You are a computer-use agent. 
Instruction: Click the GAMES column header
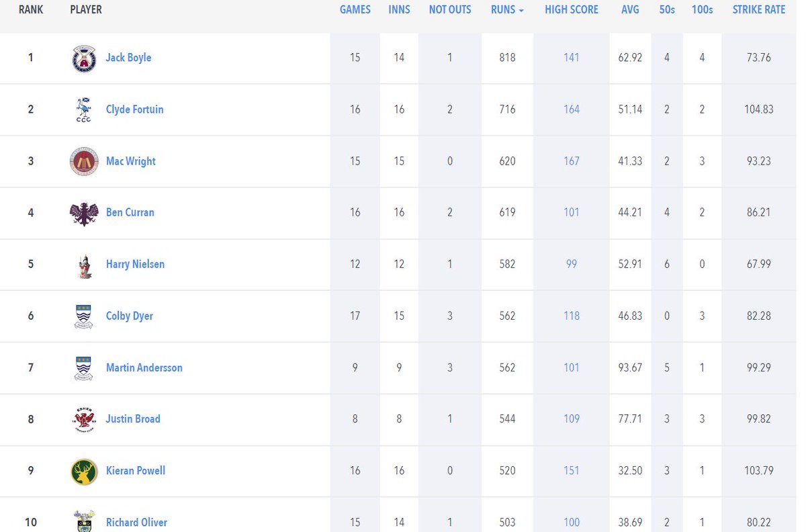click(x=355, y=9)
